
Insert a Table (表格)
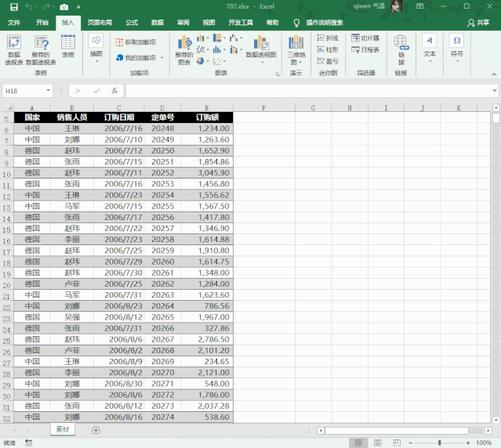coord(68,46)
